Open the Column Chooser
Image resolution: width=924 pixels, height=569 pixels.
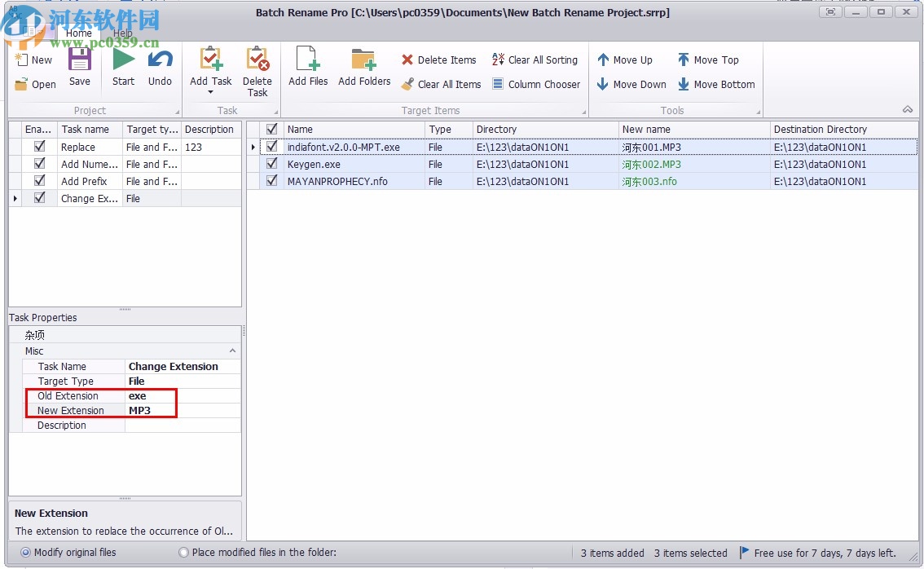[x=536, y=84]
